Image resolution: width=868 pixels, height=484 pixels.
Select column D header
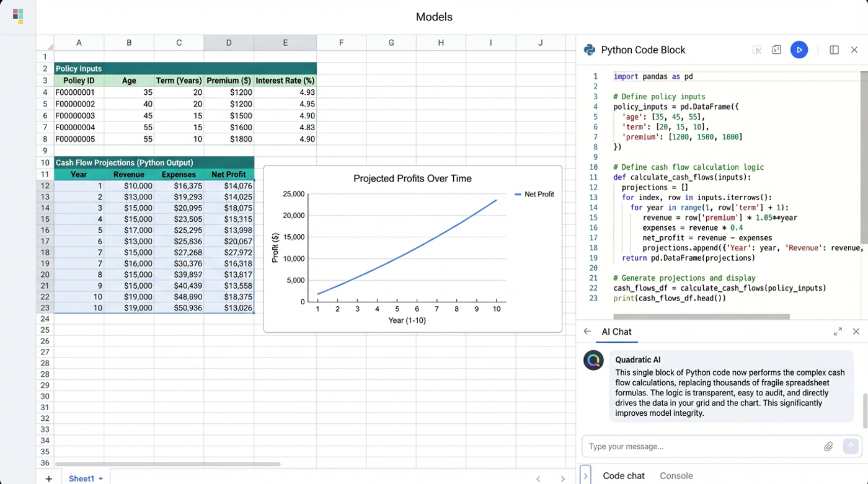pyautogui.click(x=229, y=43)
